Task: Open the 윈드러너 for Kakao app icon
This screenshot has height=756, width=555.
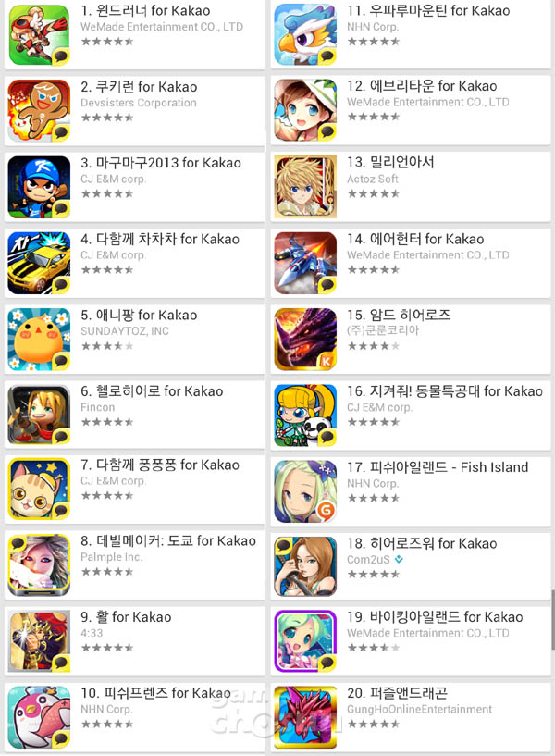Action: (40, 35)
